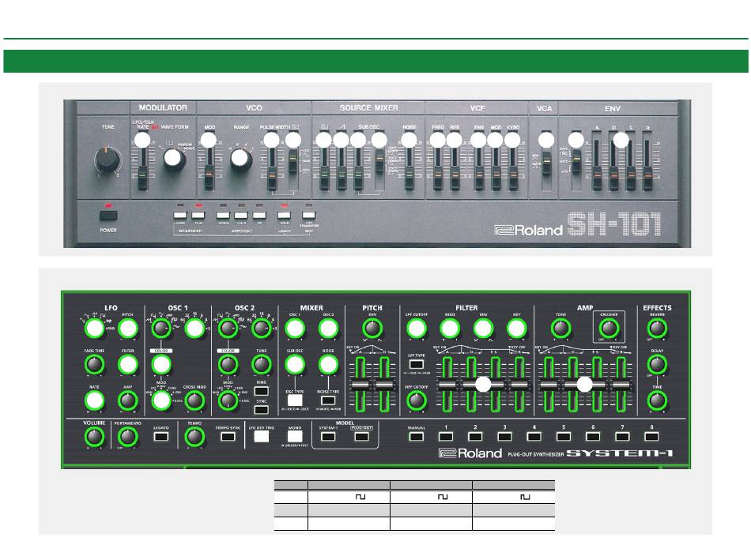The height and width of the screenshot is (560, 751).
Task: Toggle the System-1 LPF TYPE button
Action: point(417,364)
